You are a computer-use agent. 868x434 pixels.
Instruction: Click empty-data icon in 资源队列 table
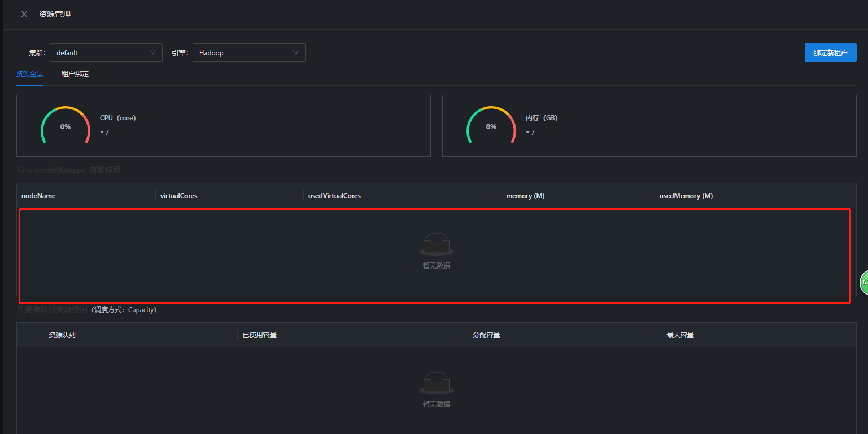point(437,384)
